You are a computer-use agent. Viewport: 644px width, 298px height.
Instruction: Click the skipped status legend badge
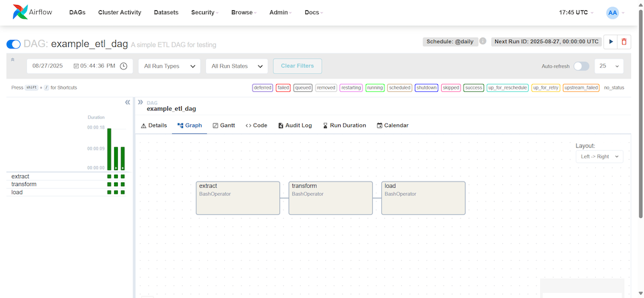pos(451,88)
